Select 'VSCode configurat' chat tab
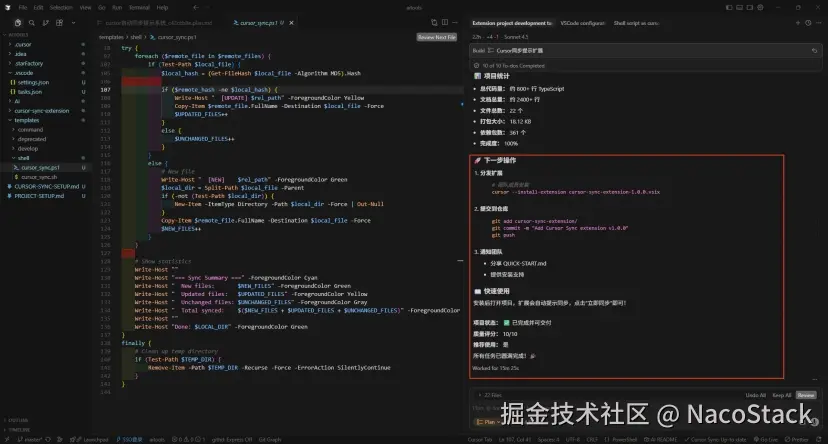Image resolution: width=828 pixels, height=444 pixels. [x=582, y=23]
